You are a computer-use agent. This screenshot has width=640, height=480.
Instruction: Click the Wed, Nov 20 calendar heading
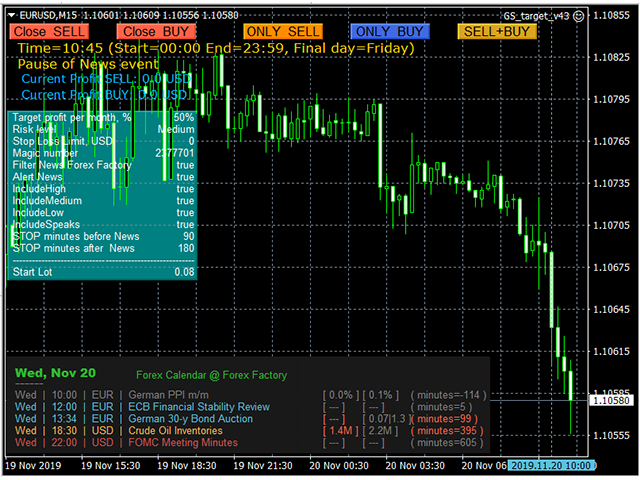[x=55, y=373]
